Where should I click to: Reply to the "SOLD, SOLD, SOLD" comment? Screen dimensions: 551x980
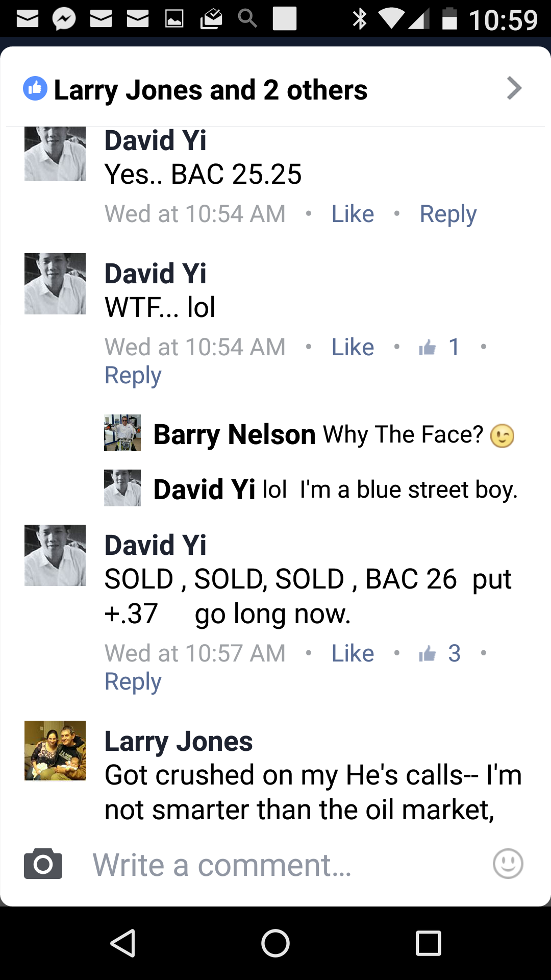133,682
